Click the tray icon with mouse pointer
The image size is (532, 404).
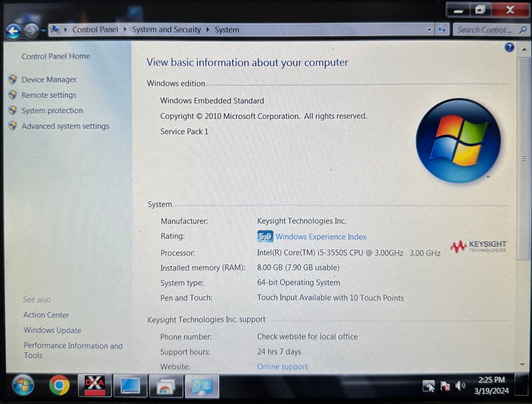pyautogui.click(x=429, y=386)
